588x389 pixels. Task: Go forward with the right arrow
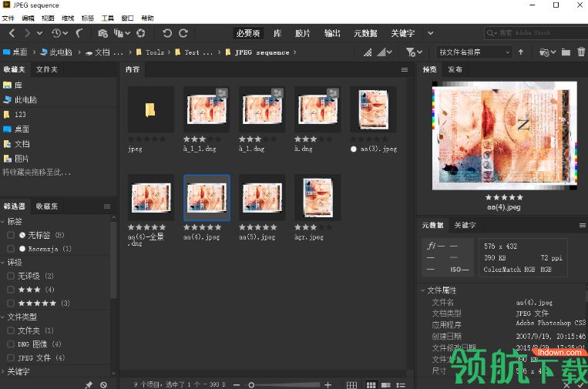pos(27,33)
